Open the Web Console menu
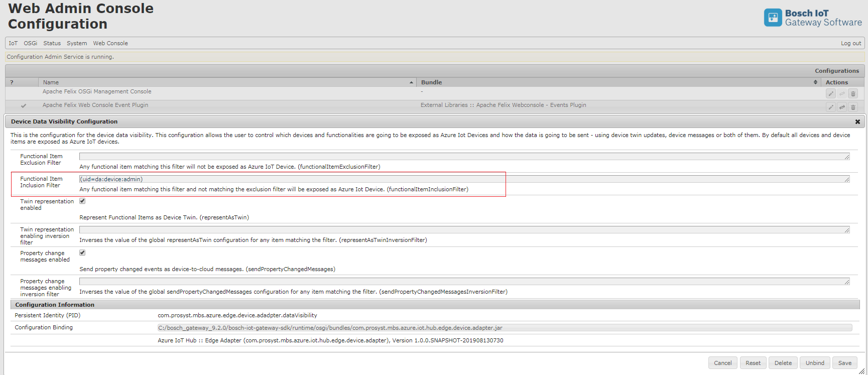Viewport: 868px width, 375px height. 110,43
